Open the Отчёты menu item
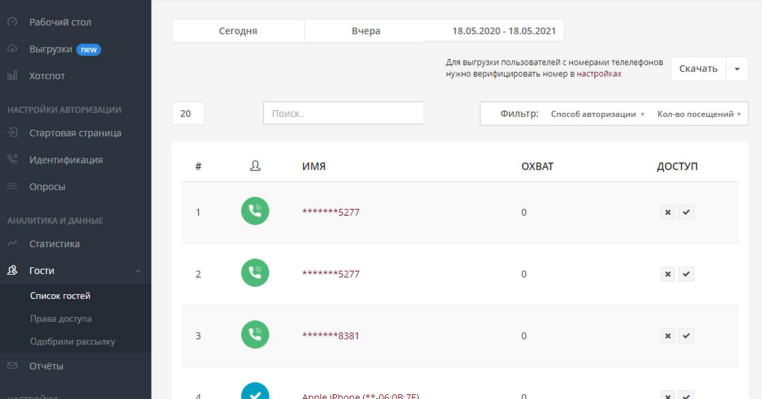The image size is (762, 399). click(46, 366)
